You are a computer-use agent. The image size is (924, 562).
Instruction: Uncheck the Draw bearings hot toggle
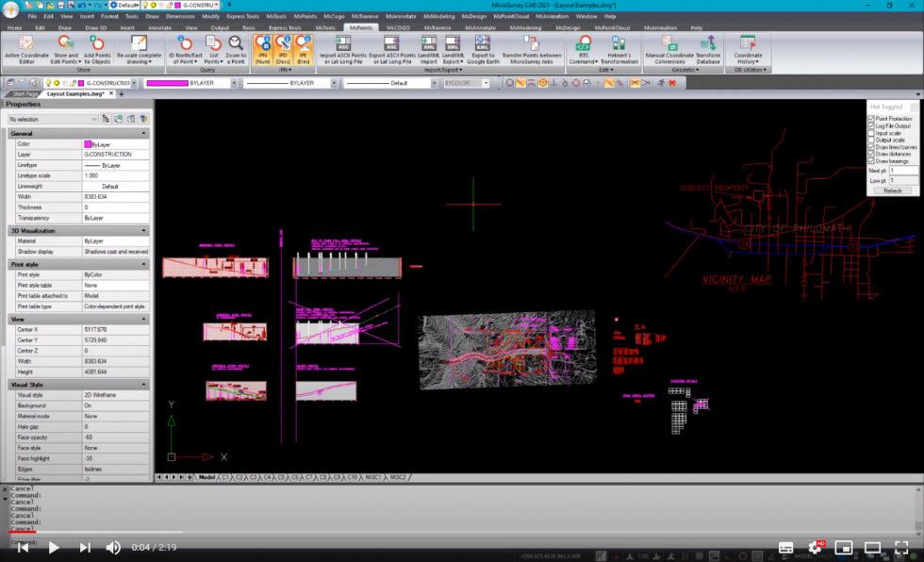[x=870, y=160]
